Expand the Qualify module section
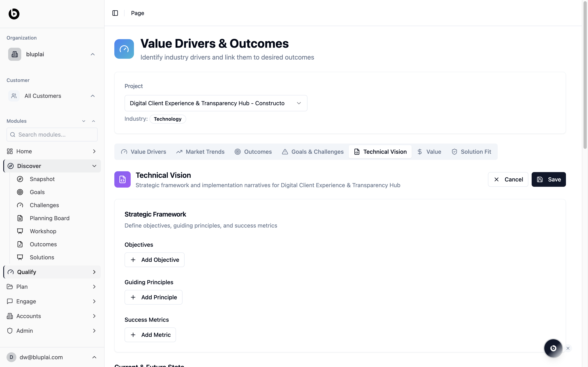Screen dimensions: 588x367 click(94, 272)
